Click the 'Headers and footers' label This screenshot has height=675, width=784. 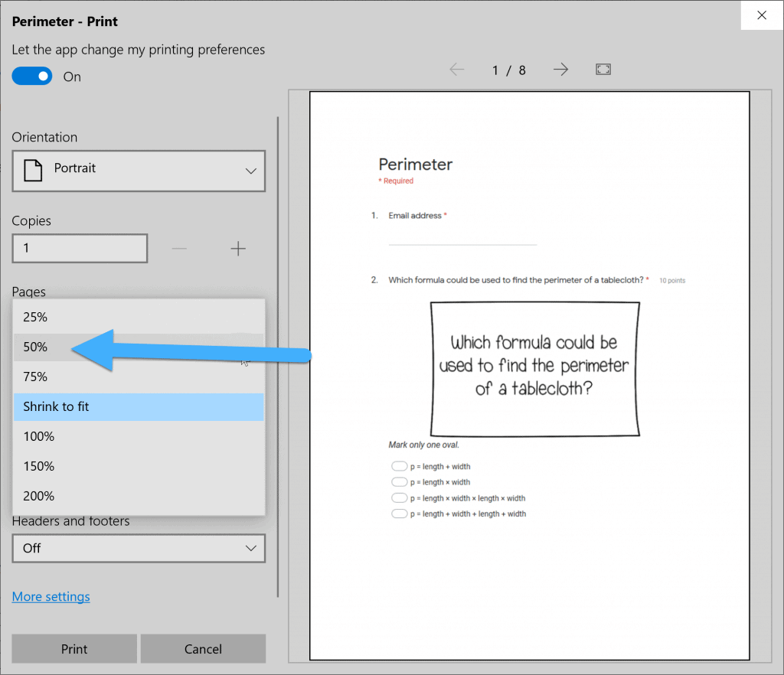click(x=70, y=522)
